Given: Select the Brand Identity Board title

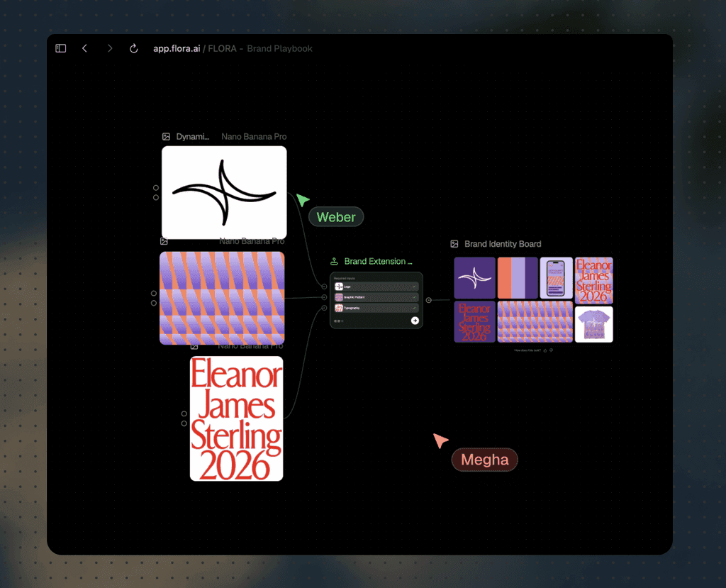Looking at the screenshot, I should 503,244.
